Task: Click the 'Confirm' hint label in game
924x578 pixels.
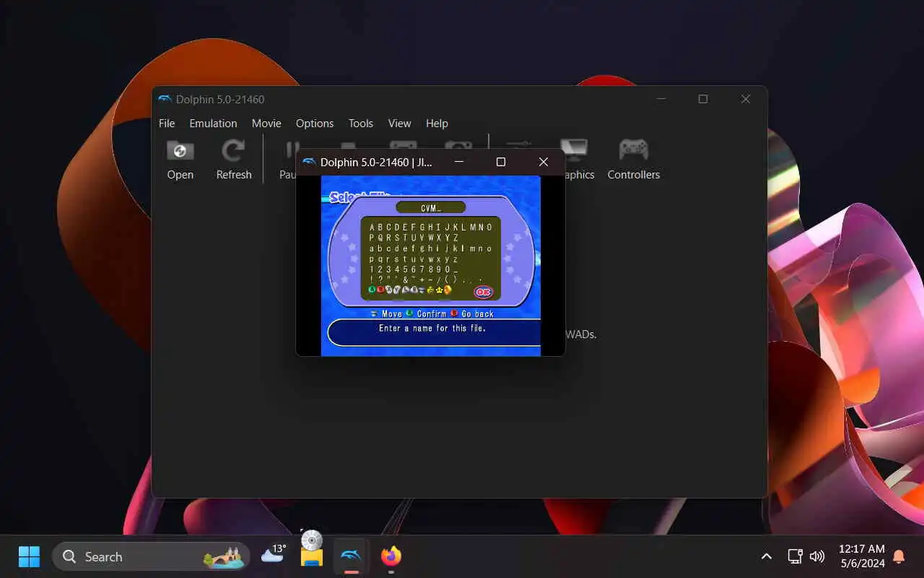Action: [x=432, y=314]
